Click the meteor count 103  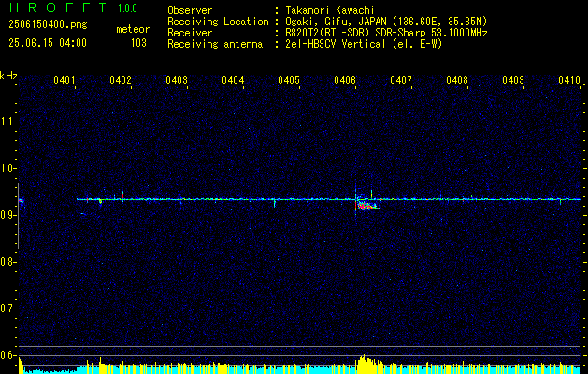(x=138, y=43)
